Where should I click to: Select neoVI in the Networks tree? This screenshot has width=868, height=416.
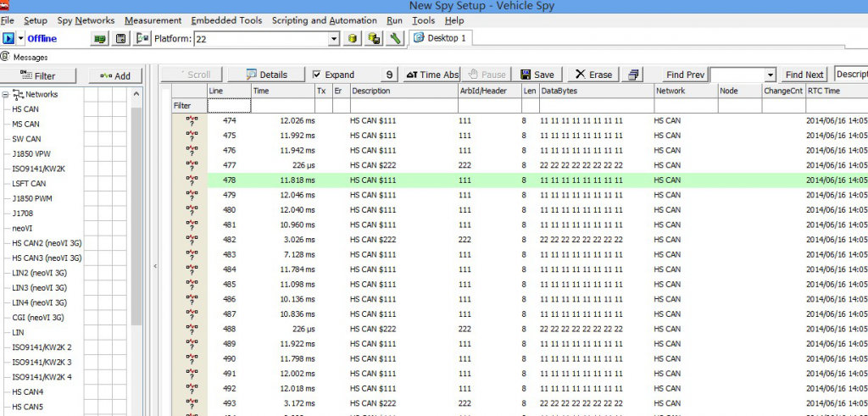[23, 229]
